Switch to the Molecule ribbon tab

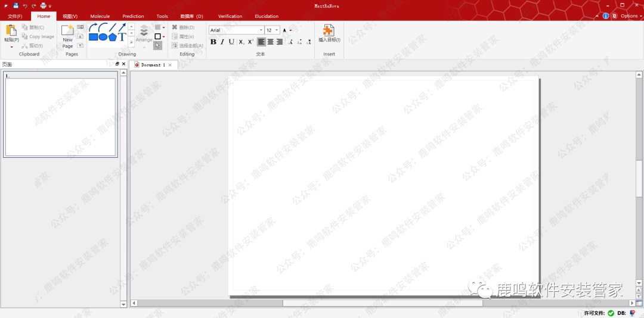[100, 16]
